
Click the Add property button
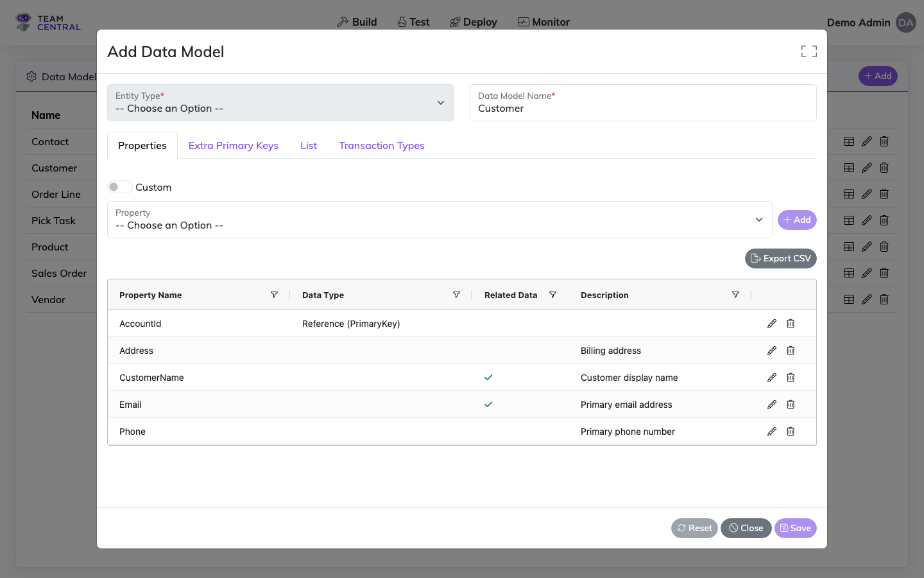pyautogui.click(x=797, y=220)
